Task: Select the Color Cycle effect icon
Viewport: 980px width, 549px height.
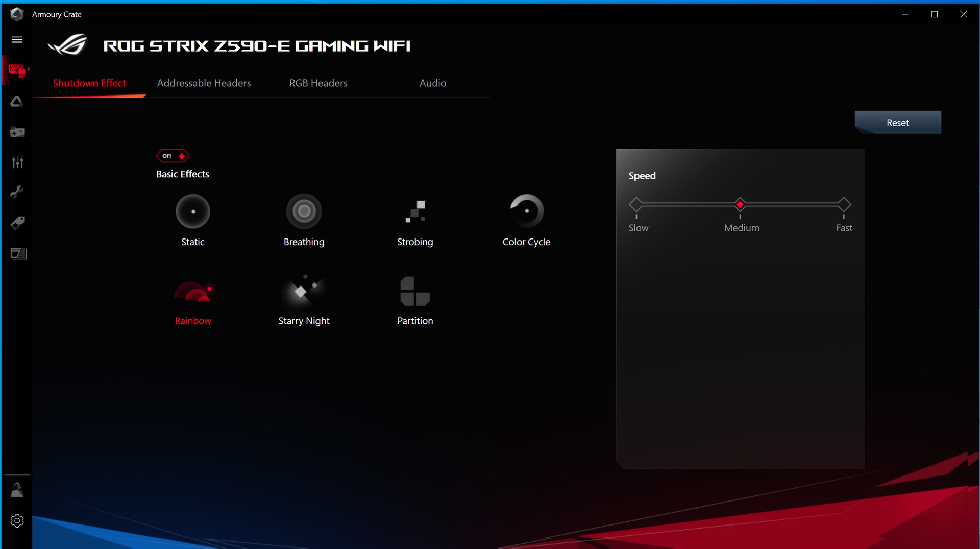Action: click(x=526, y=211)
